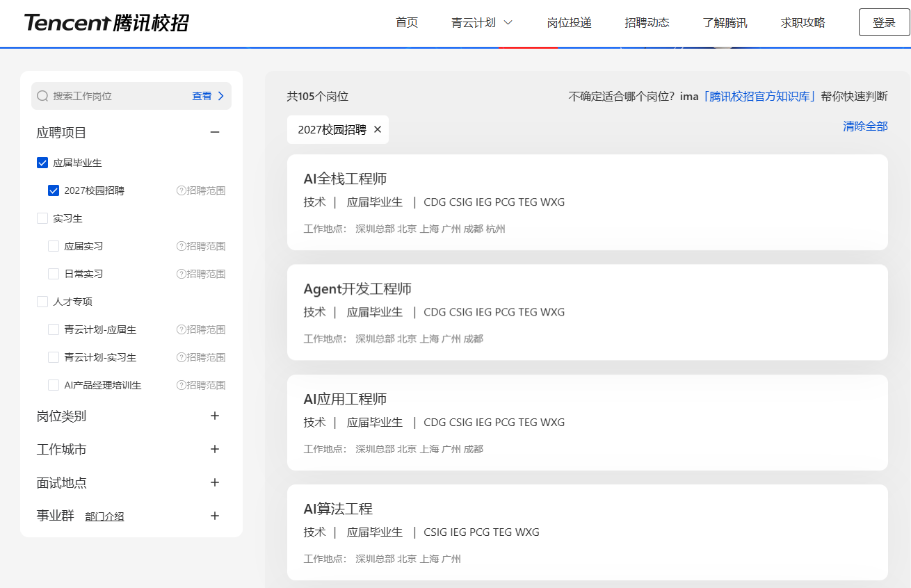Check the AI产品经理培训生 checkbox
This screenshot has height=588, width=911.
coord(54,385)
